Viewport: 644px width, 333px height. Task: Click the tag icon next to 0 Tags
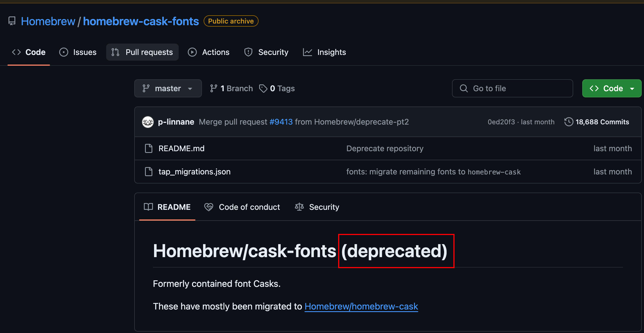tap(263, 89)
